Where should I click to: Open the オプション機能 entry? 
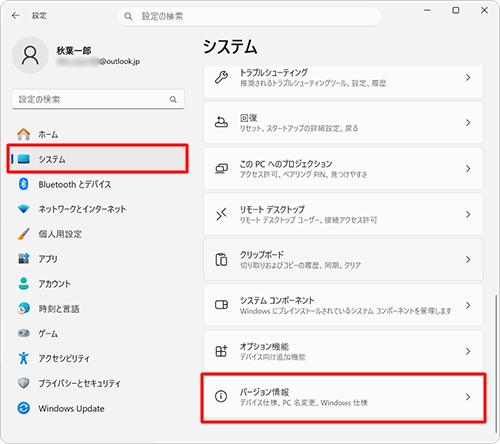pos(343,351)
